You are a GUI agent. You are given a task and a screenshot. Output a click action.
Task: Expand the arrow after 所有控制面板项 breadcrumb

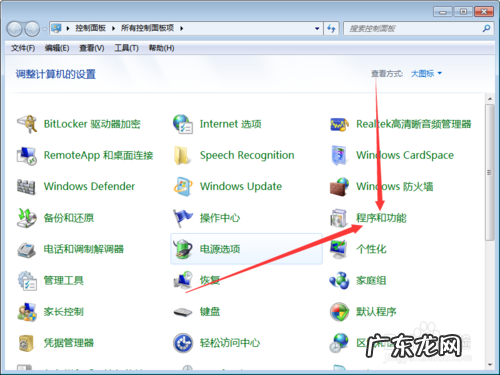point(182,29)
